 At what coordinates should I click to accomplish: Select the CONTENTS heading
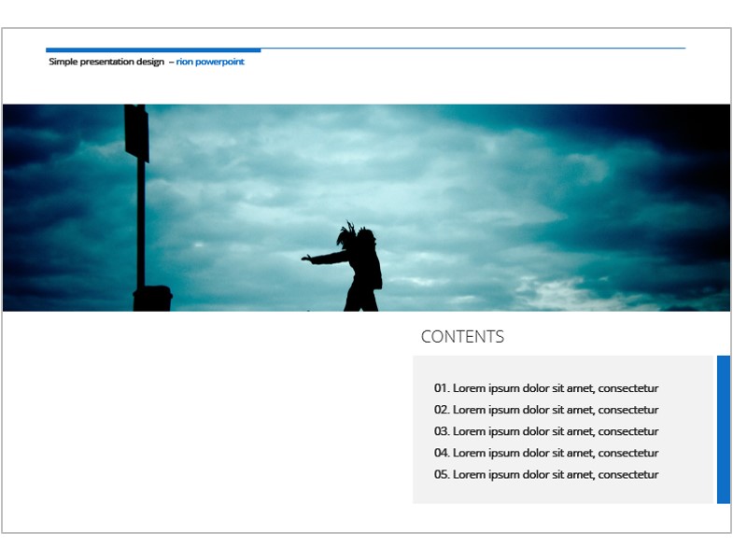click(462, 337)
